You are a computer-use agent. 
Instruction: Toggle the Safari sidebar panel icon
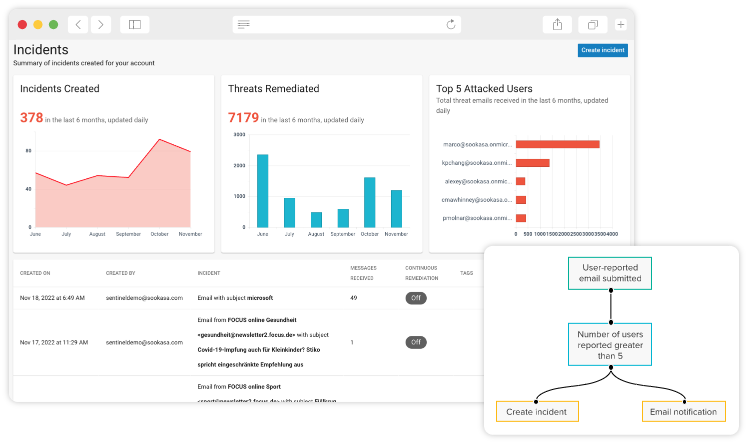coord(135,24)
